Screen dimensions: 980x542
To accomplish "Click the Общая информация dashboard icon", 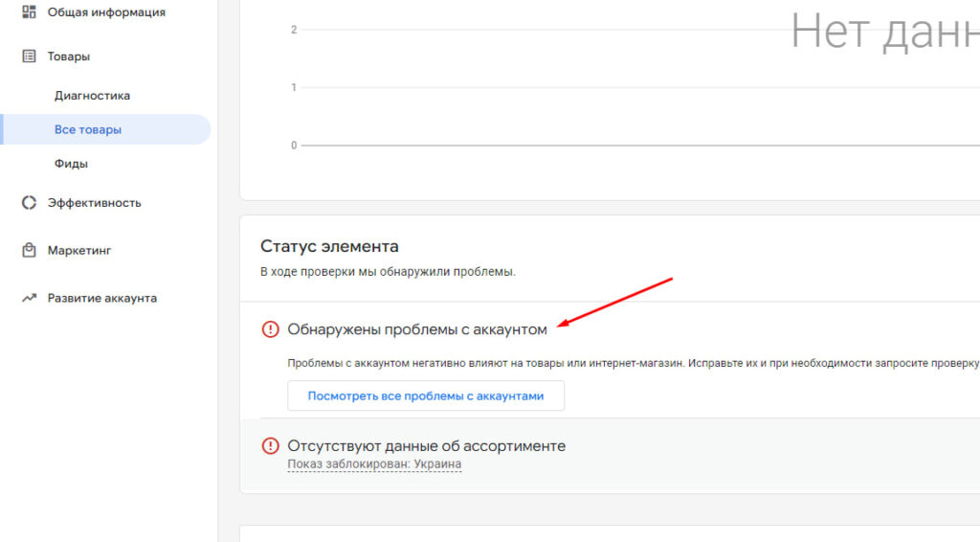I will [x=29, y=11].
